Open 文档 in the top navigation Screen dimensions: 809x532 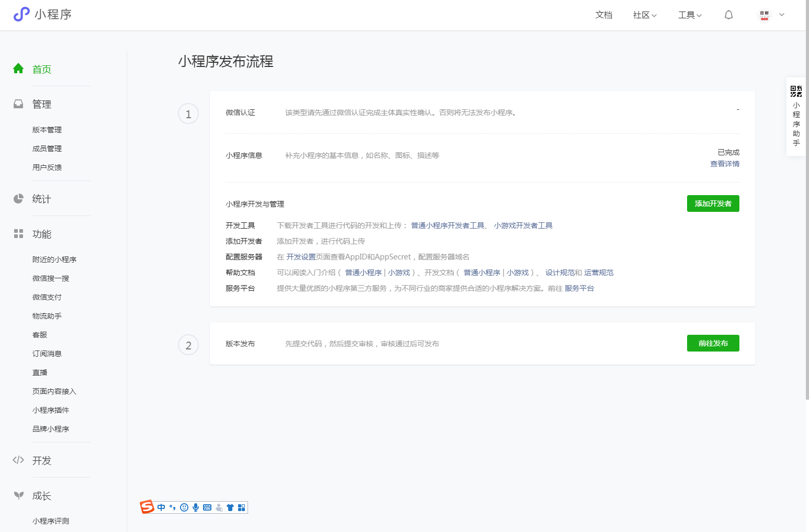[x=604, y=15]
